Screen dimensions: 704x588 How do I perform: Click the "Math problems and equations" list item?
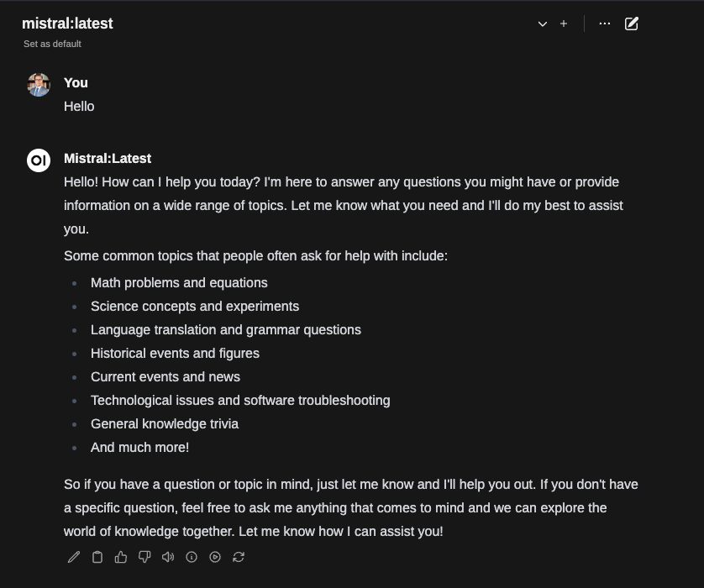point(179,283)
